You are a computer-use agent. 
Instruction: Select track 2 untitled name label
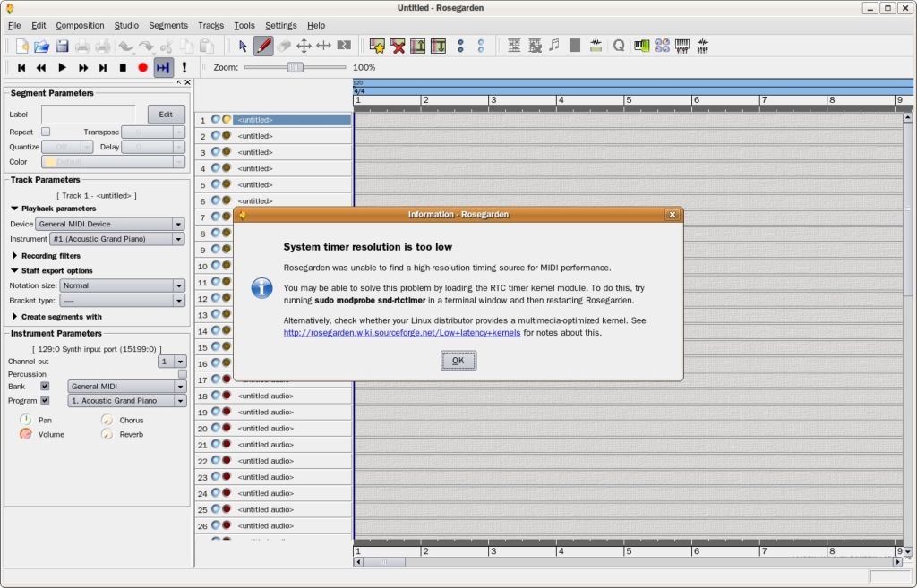255,136
